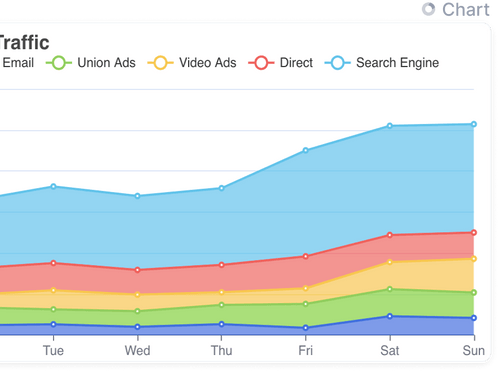Click the blue Search Engine legend marker

tap(338, 63)
